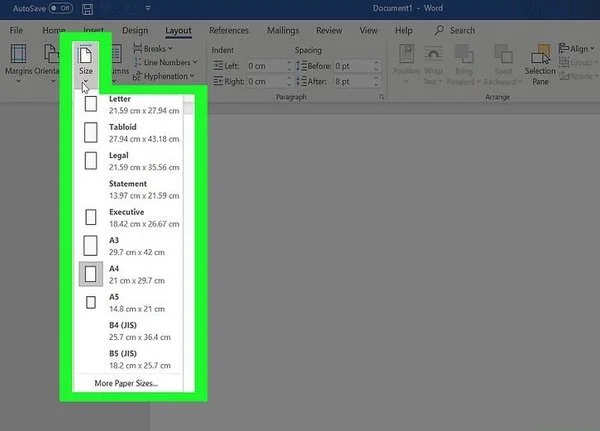
Task: Increase the Spacing Before value stepper
Action: 377,63
